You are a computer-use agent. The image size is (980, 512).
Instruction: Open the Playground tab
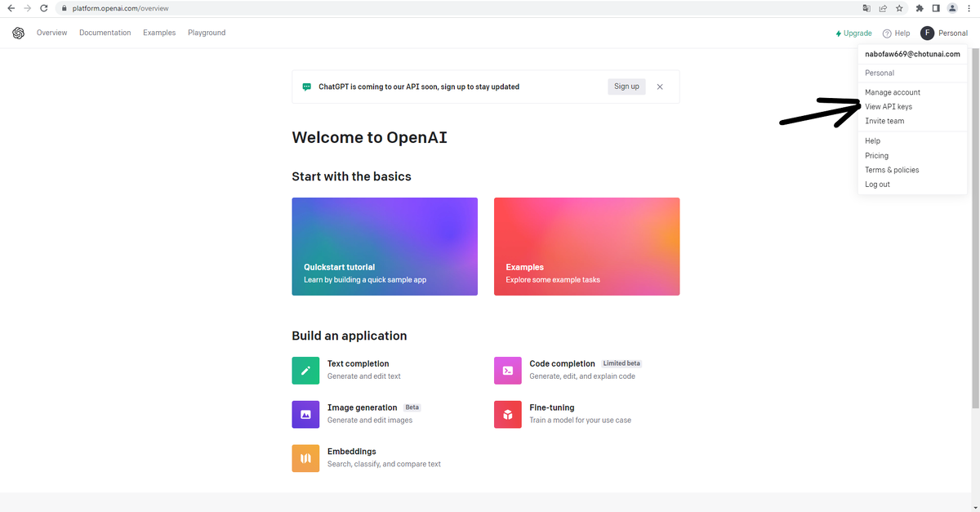tap(207, 33)
